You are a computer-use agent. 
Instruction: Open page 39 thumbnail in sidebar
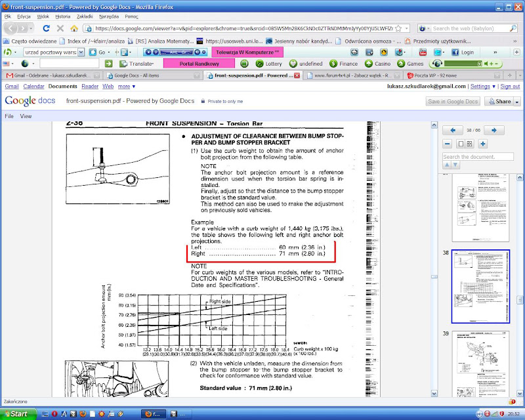(480, 364)
